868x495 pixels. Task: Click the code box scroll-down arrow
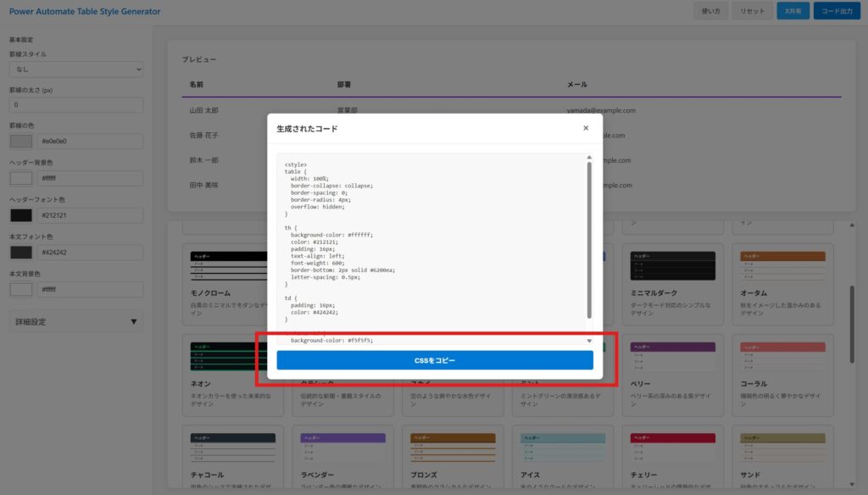[589, 341]
